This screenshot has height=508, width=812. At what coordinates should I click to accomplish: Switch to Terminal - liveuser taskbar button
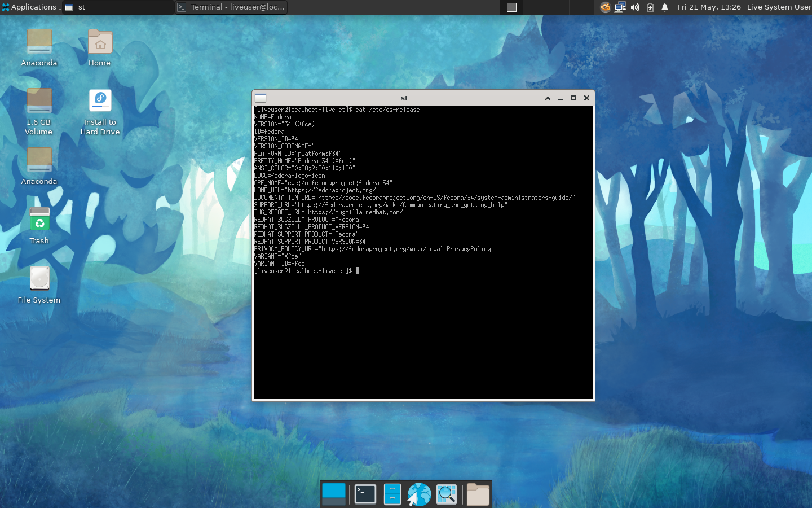(231, 7)
